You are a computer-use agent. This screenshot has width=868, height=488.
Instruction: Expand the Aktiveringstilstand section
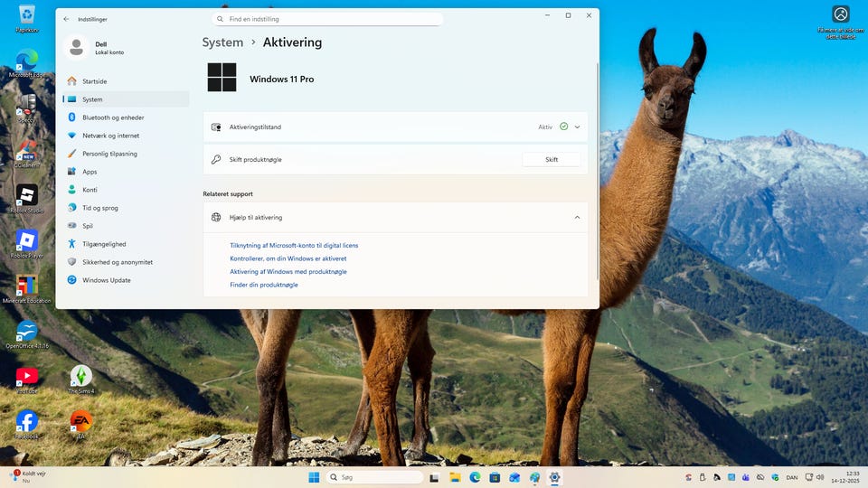pyautogui.click(x=577, y=127)
